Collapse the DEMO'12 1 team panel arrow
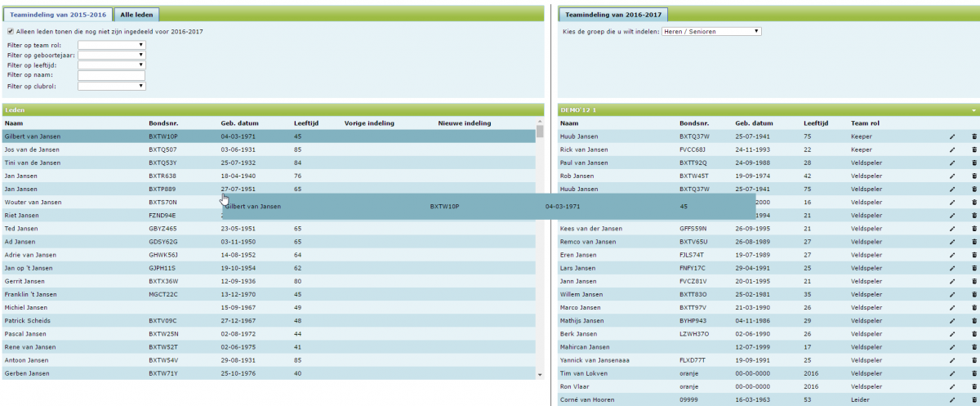 973,109
